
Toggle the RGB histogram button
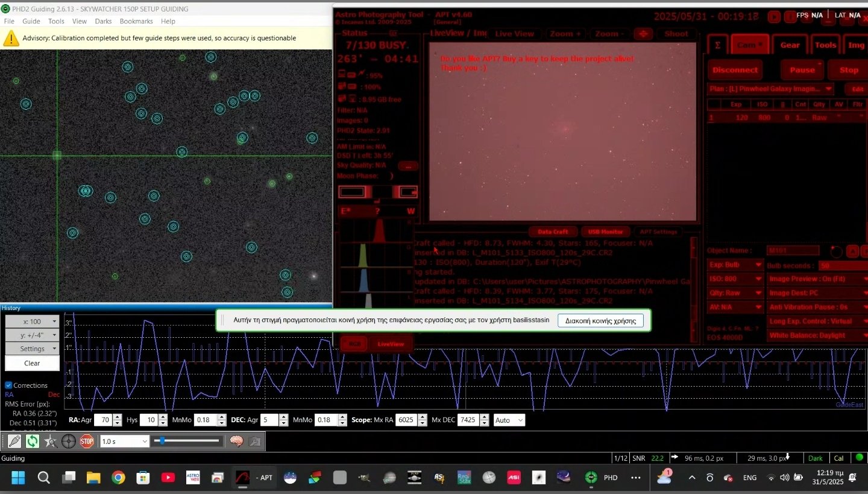pyautogui.click(x=354, y=344)
